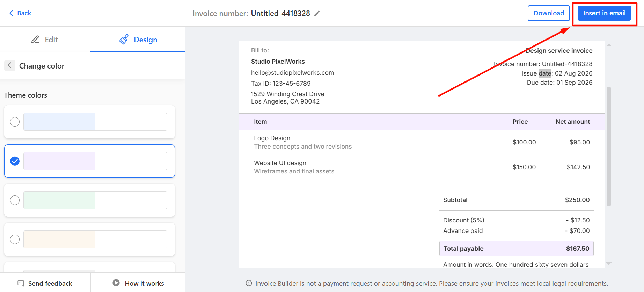Click the invoice preview scroll down arrow
The image size is (644, 292).
[609, 264]
